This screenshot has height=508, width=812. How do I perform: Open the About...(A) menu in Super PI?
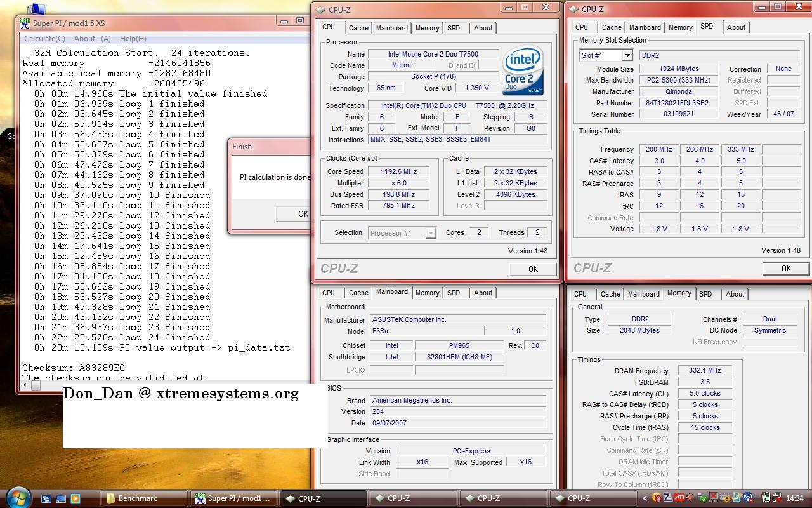[x=93, y=39]
